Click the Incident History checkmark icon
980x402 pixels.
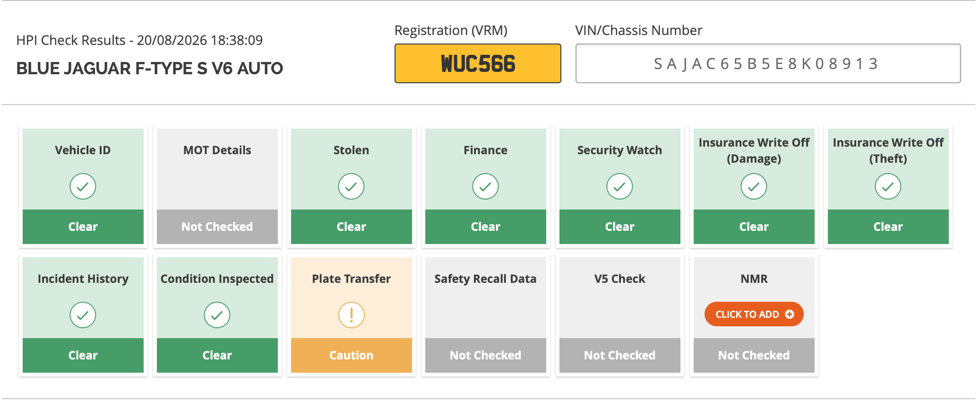click(83, 315)
